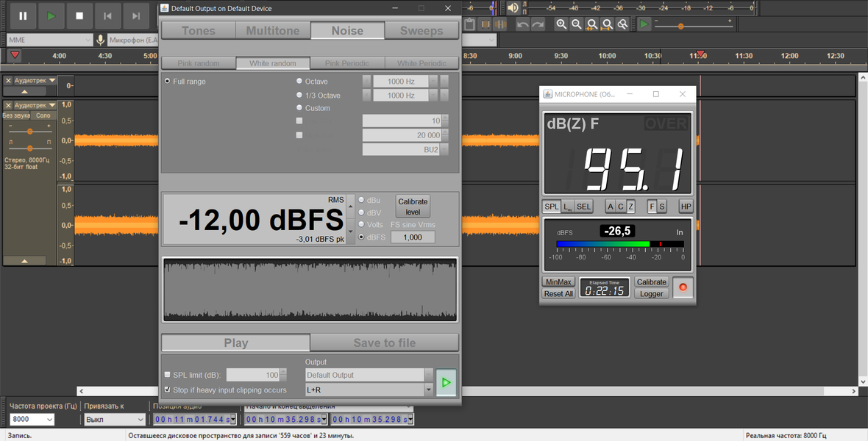The width and height of the screenshot is (868, 441).
Task: Click the playback speaker meter icon
Action: 513,8
